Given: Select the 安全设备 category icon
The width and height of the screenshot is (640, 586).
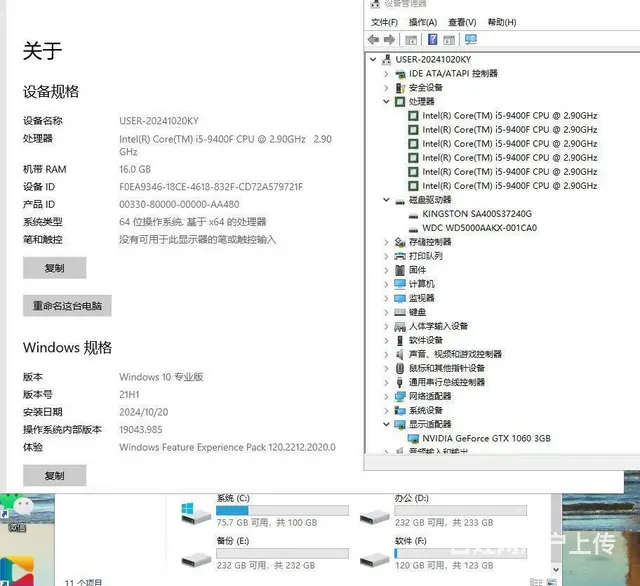Looking at the screenshot, I should [400, 88].
